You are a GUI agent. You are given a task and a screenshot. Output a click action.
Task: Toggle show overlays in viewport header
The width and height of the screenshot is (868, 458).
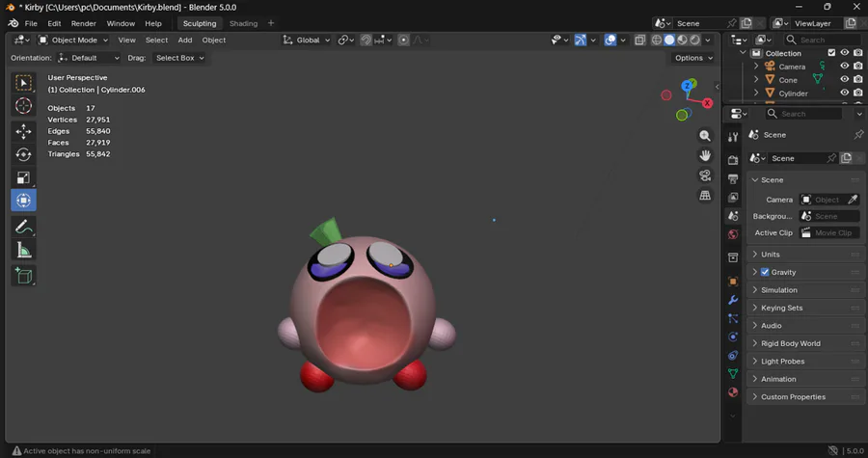pos(610,40)
